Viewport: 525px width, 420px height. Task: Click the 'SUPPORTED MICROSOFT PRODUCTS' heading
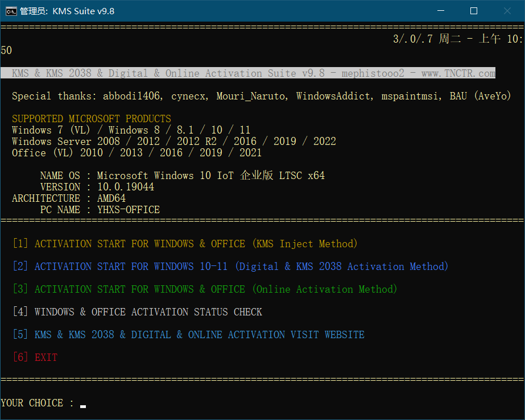tap(92, 119)
